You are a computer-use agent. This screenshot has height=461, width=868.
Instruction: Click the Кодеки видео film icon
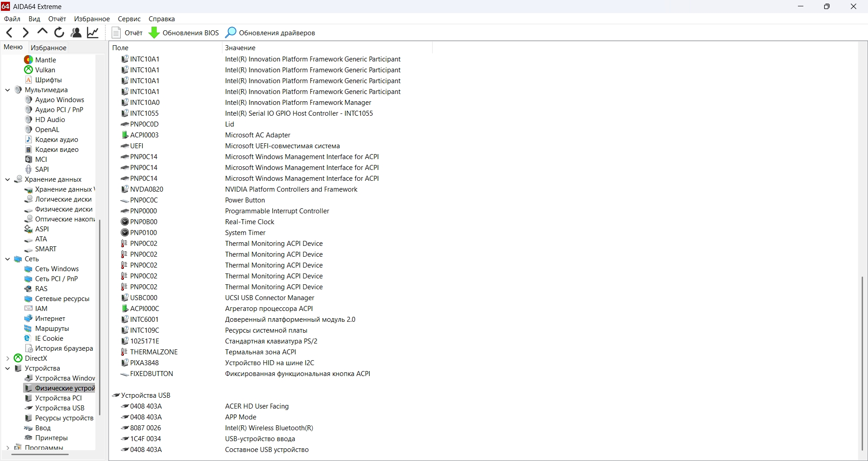click(28, 149)
